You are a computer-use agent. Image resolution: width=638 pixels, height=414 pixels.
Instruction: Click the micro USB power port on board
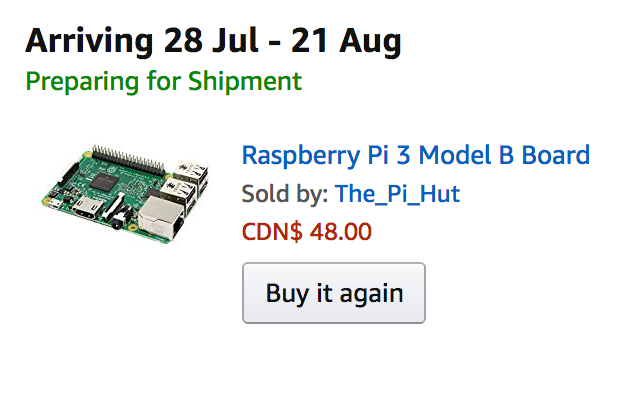53,202
